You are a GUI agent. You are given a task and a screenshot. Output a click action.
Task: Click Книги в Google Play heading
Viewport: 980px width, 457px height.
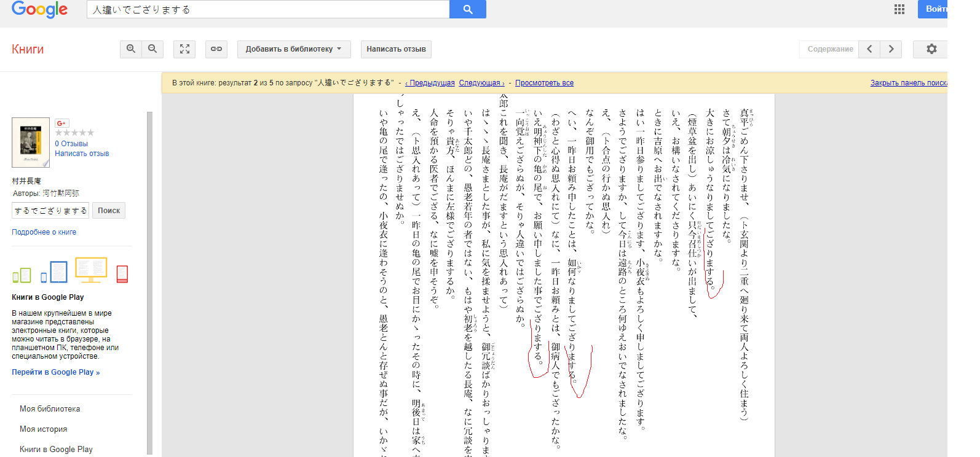click(48, 297)
